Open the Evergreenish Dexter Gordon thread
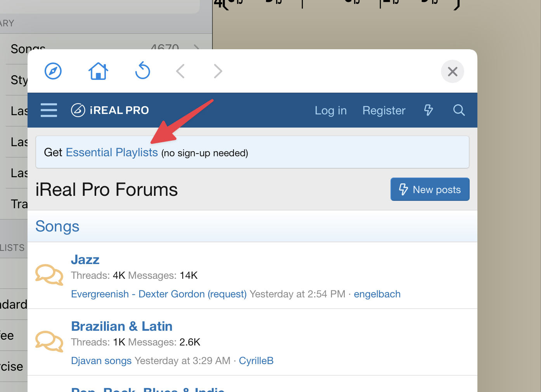The image size is (541, 392). 159,294
